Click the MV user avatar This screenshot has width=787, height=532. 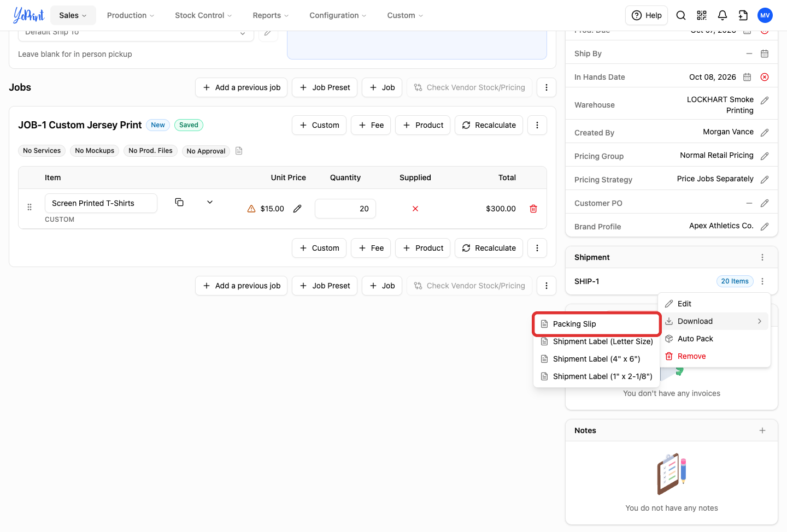tap(765, 15)
